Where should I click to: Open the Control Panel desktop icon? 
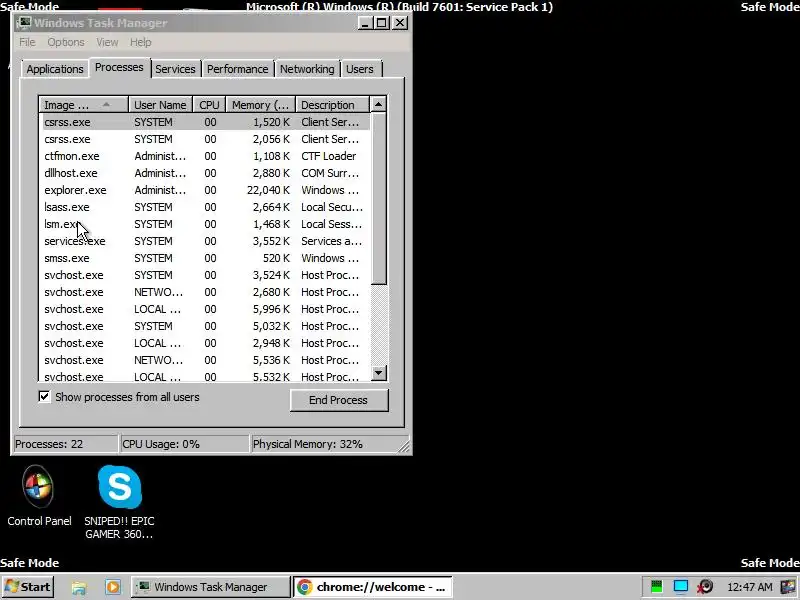pos(39,495)
